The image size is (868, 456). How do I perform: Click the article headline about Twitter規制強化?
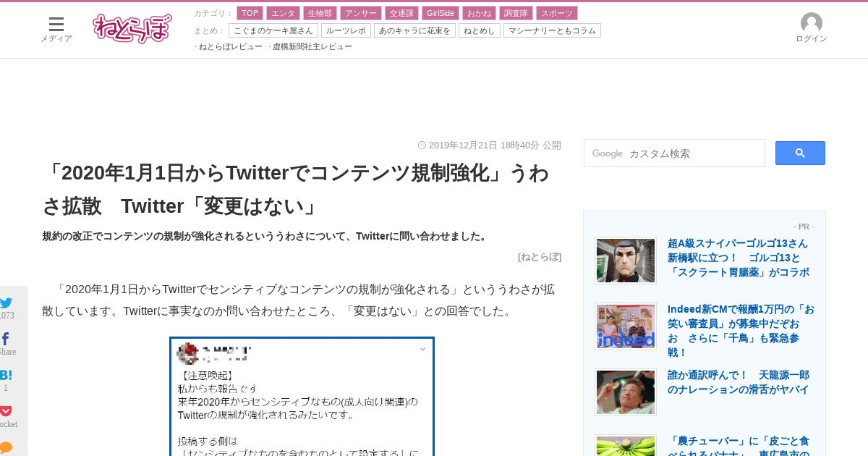point(296,190)
